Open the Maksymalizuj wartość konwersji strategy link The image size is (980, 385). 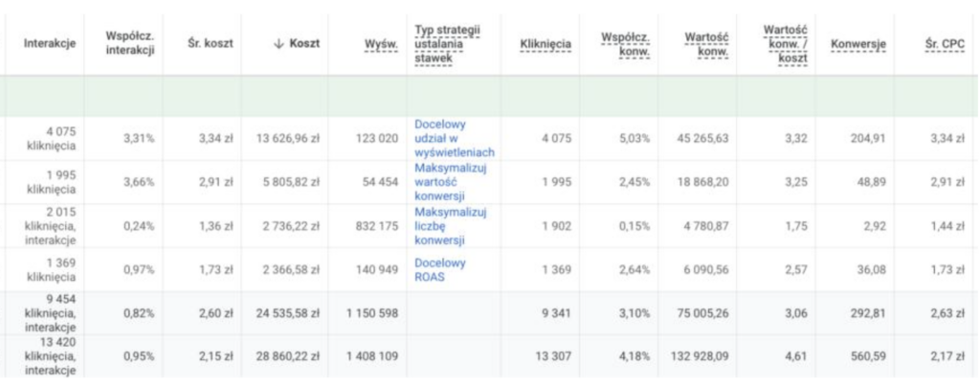point(450,181)
